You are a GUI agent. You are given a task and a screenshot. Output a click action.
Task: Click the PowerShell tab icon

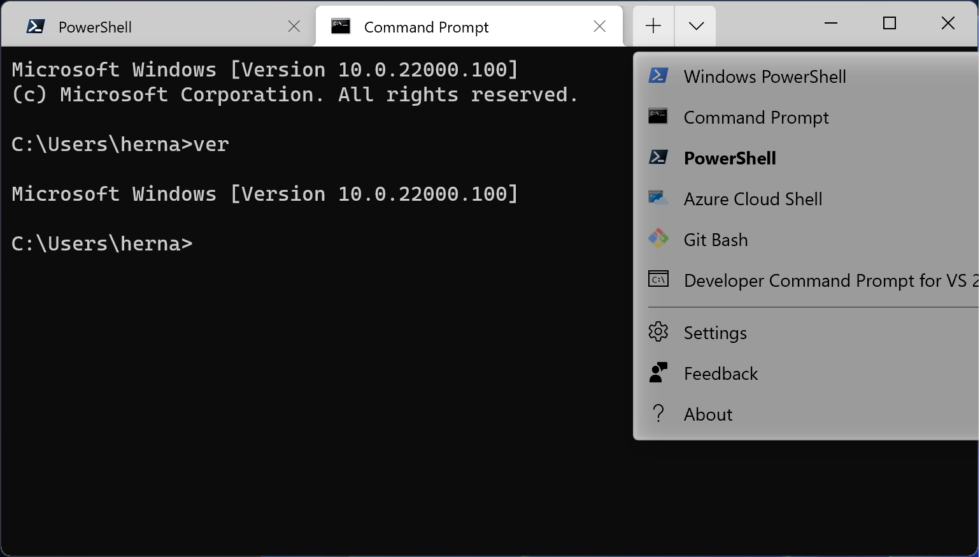(36, 26)
